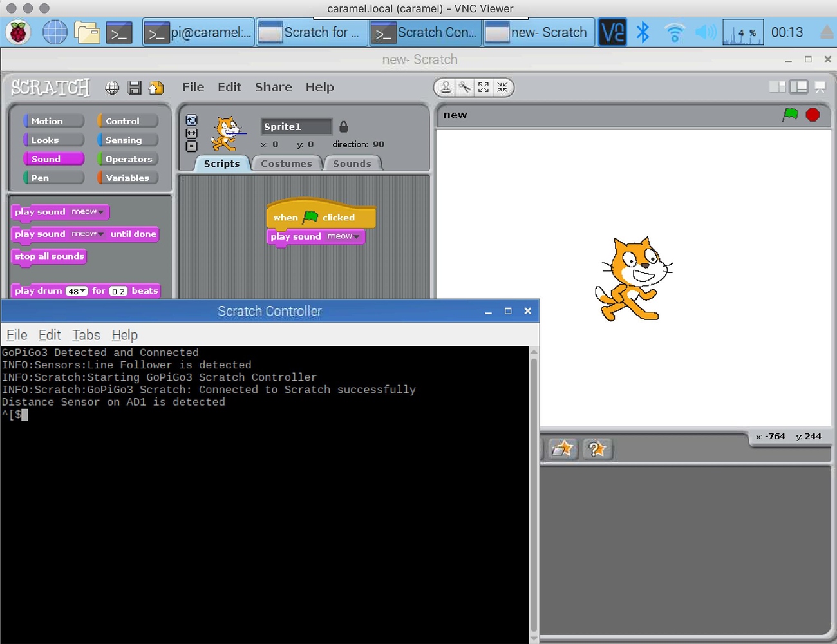837x644 pixels.
Task: Open the Tabs menu in Scratch Controller
Action: click(x=86, y=335)
